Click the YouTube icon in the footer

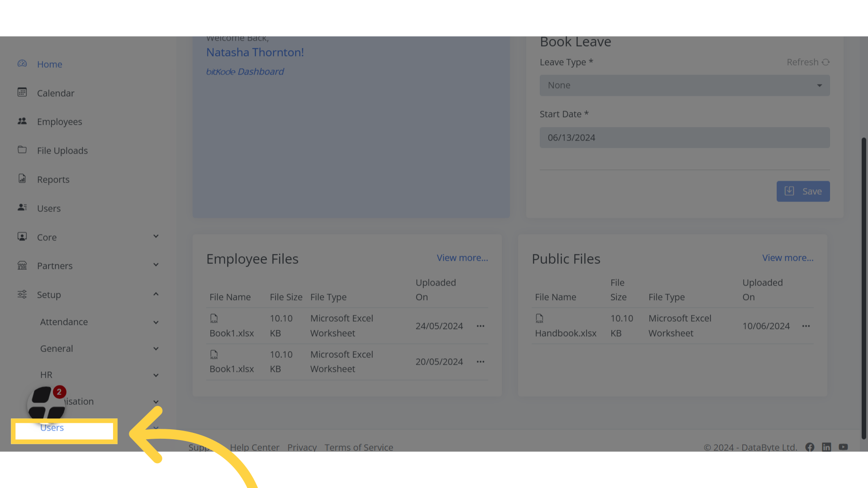tap(844, 447)
